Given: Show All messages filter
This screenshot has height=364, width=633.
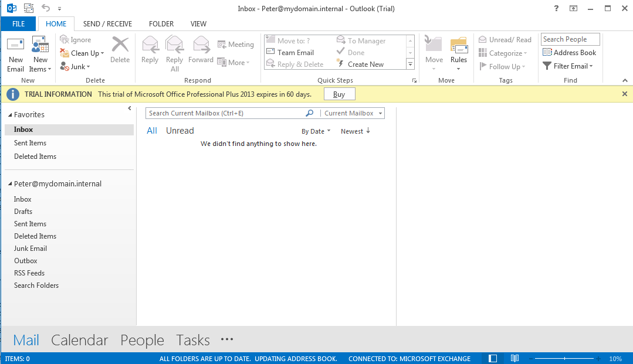Looking at the screenshot, I should click(152, 131).
